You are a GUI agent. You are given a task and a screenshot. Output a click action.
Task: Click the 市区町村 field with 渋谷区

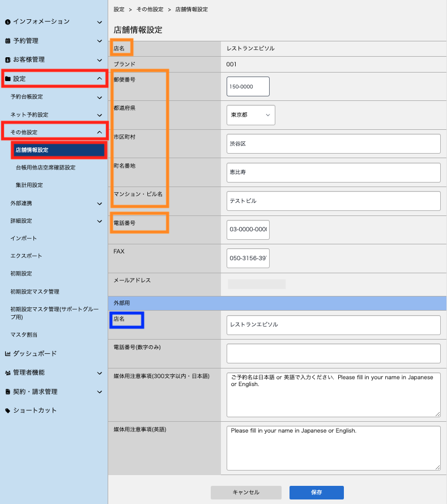pyautogui.click(x=333, y=143)
